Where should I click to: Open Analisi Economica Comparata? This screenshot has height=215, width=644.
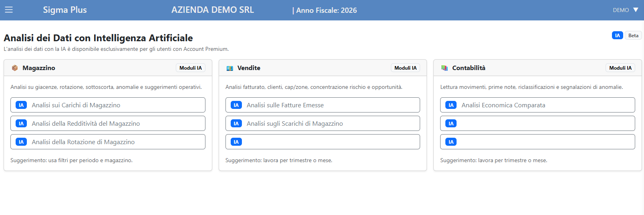pyautogui.click(x=503, y=105)
